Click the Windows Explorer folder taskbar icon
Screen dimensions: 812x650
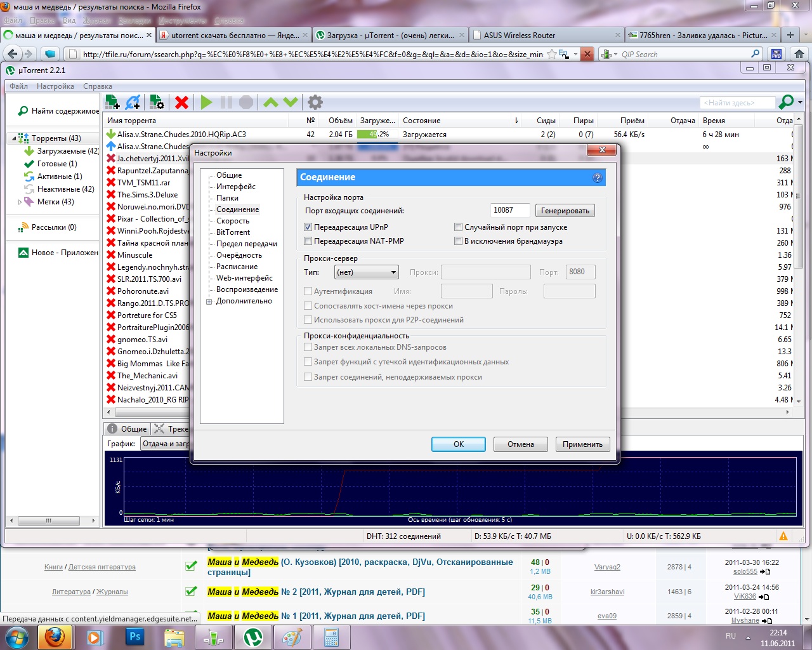[174, 637]
